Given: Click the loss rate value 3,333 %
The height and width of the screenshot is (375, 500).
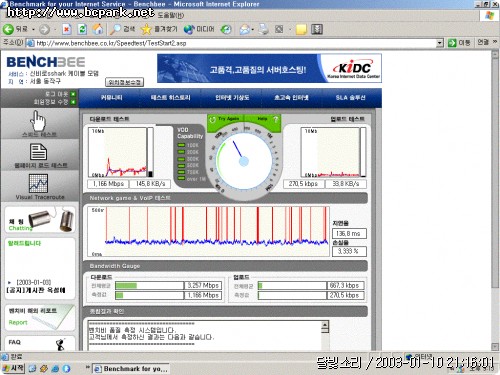Looking at the screenshot, I should coord(349,251).
